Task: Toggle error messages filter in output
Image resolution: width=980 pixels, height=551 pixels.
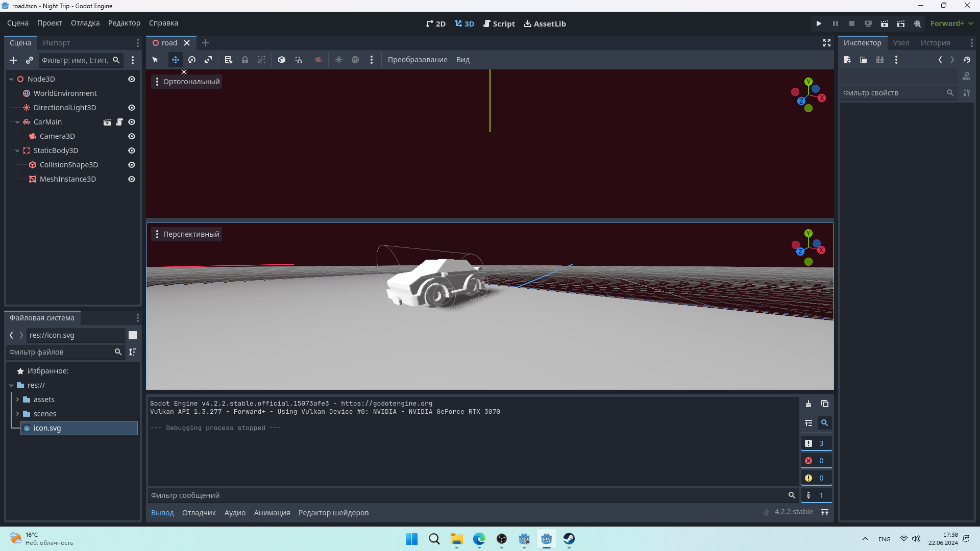Action: 816,461
